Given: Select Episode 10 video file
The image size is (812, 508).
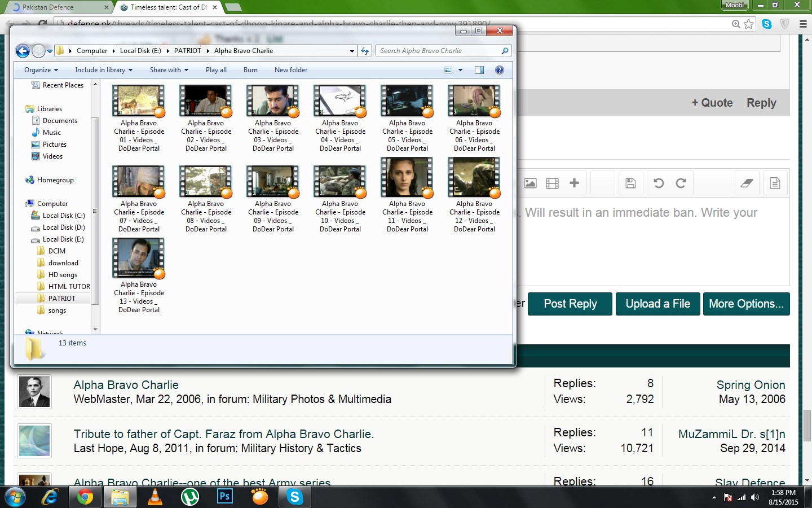Looking at the screenshot, I should tap(340, 199).
